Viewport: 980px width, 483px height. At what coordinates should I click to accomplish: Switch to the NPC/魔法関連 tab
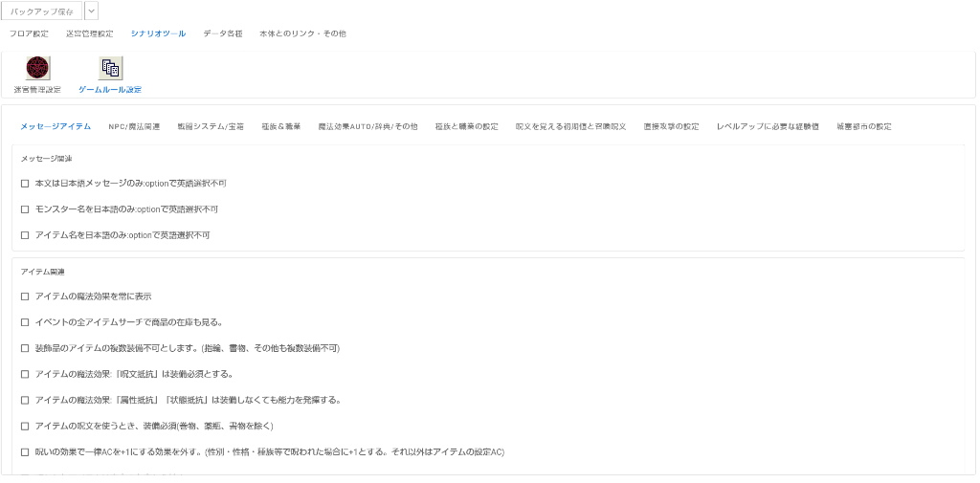coord(134,126)
